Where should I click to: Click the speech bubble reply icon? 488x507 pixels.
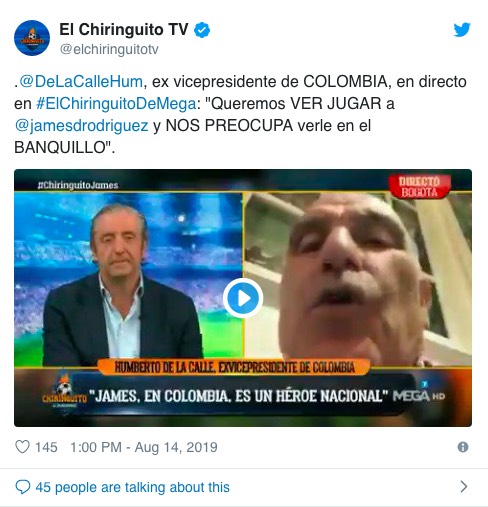pos(23,487)
